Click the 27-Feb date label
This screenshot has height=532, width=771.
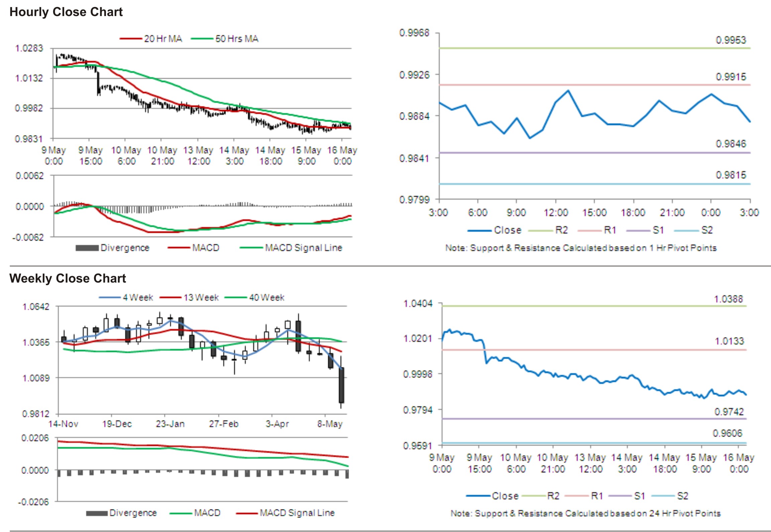pos(224,424)
